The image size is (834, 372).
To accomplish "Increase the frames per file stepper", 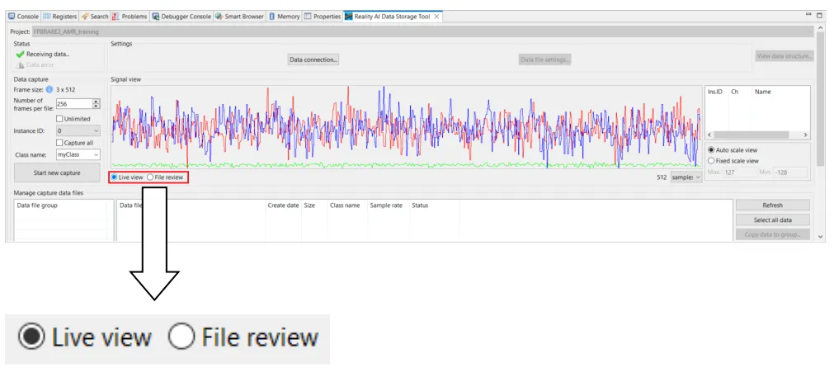I will (96, 102).
